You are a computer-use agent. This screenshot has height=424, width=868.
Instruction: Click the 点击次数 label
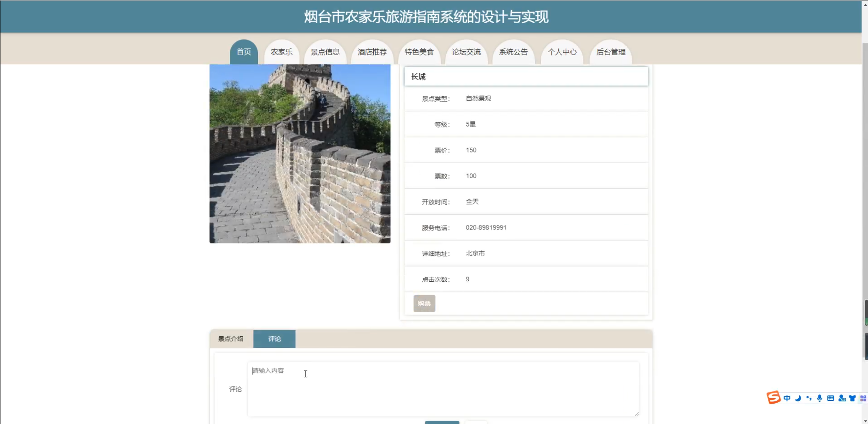point(436,279)
